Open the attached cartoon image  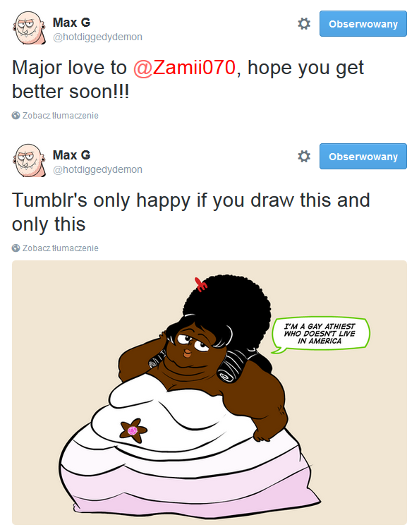pyautogui.click(x=209, y=392)
